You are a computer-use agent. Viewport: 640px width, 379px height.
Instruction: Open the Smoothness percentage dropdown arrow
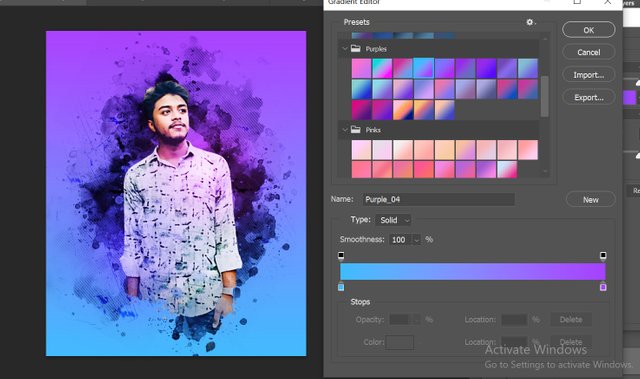416,240
